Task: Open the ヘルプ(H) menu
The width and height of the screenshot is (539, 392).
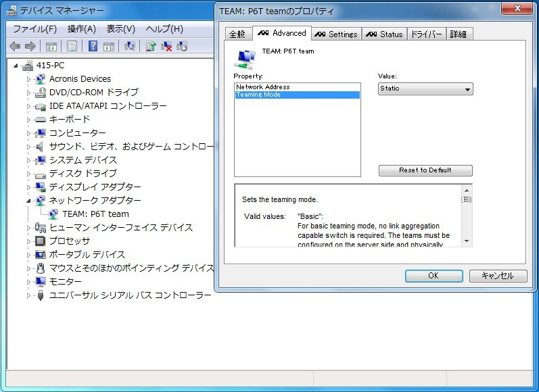Action: pos(164,29)
